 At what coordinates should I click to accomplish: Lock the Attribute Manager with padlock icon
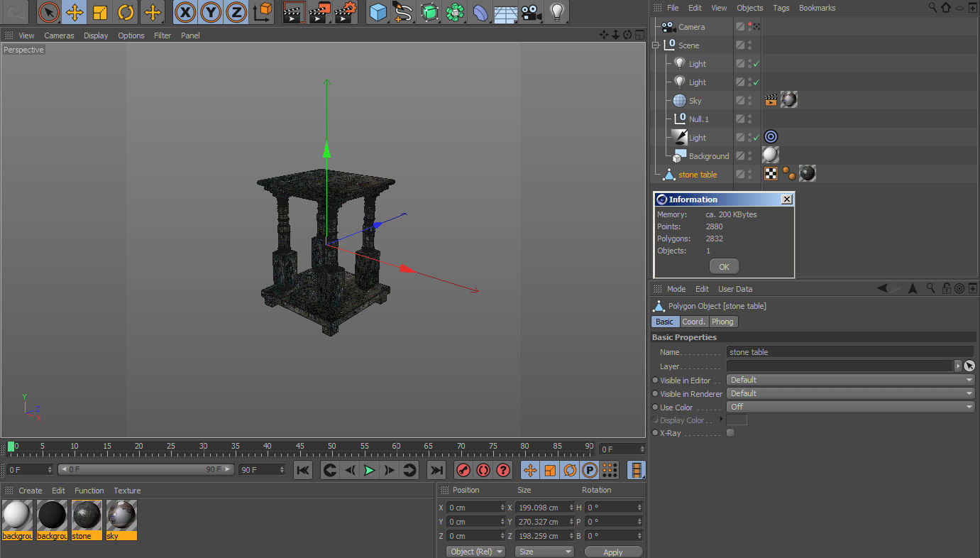946,288
